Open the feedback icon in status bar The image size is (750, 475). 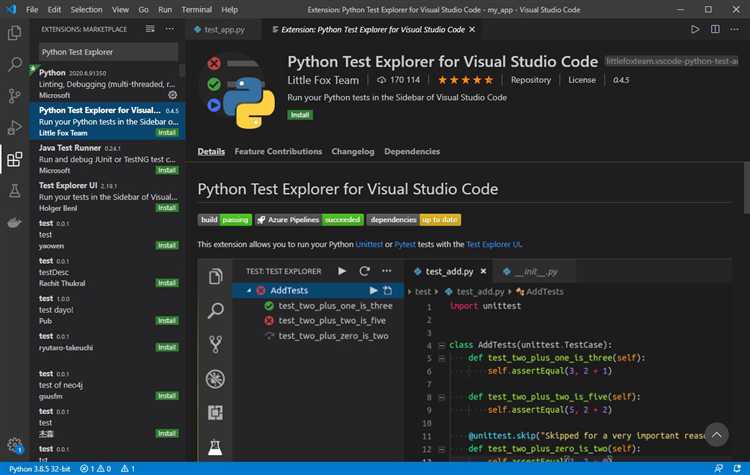718,469
